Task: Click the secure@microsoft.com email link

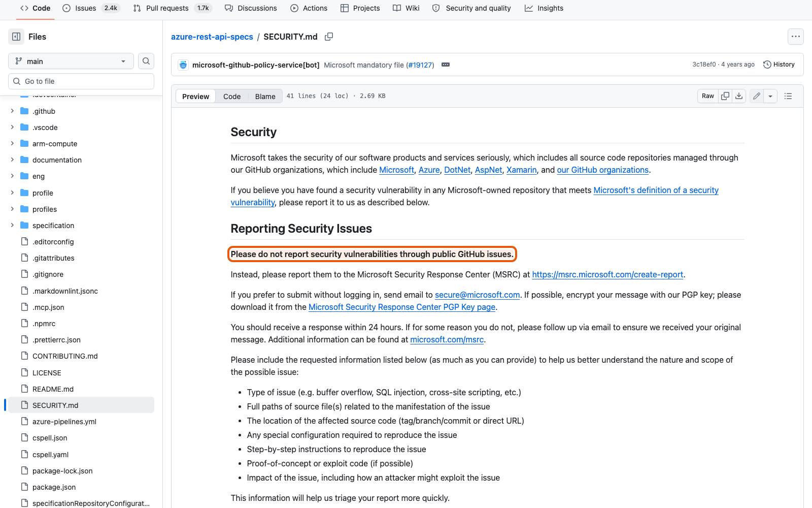Action: pyautogui.click(x=478, y=295)
